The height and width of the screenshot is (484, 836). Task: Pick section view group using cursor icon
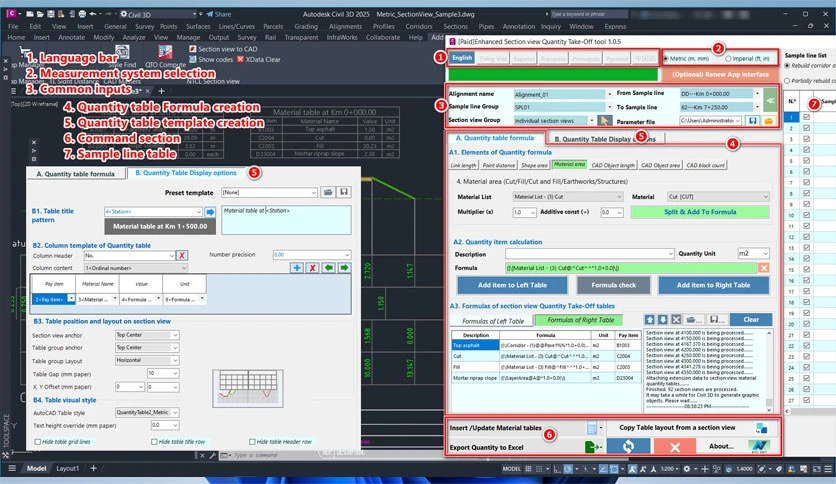604,120
